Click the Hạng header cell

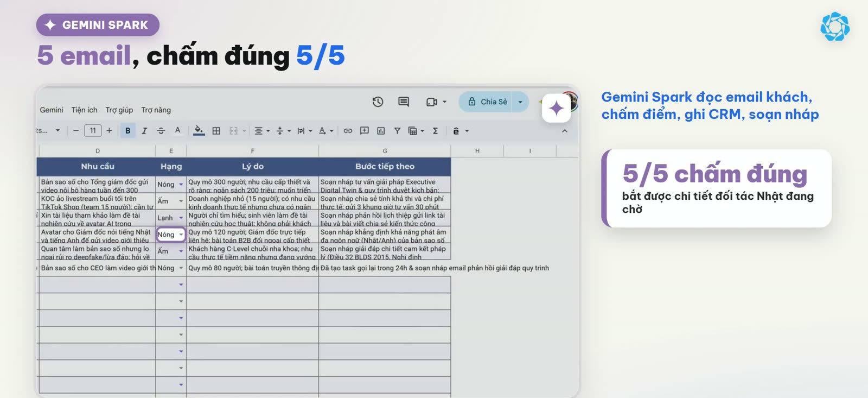point(171,166)
